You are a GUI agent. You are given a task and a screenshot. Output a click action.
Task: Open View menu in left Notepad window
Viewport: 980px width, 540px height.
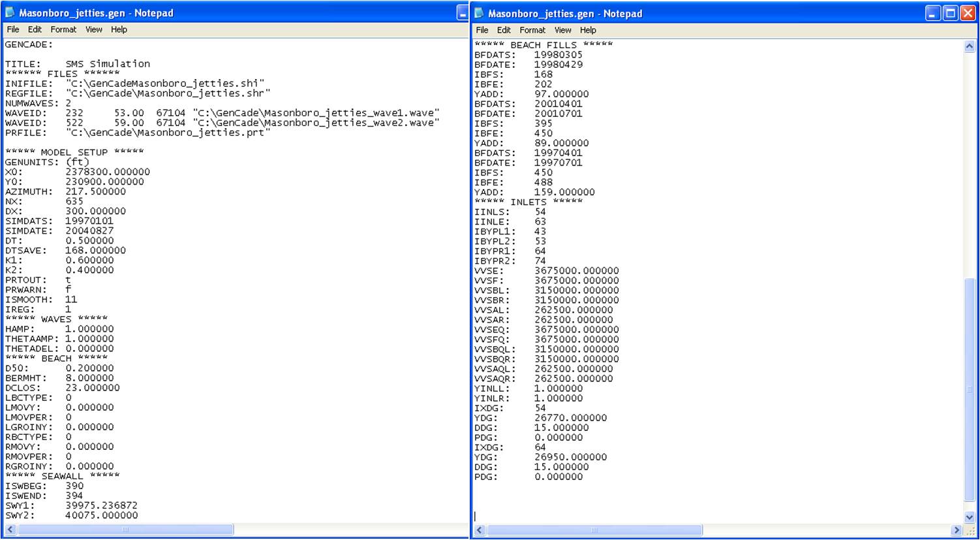click(x=94, y=29)
